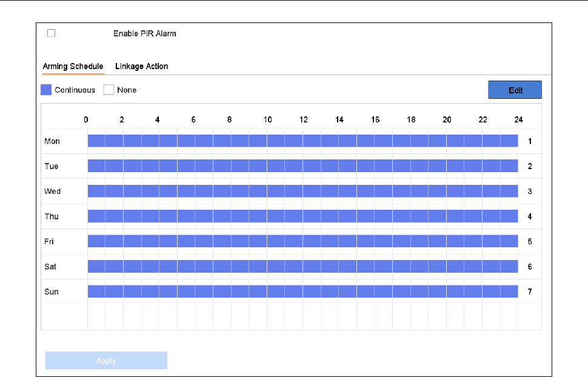Click the Friday schedule bar
Screen dimensions: 588x377
[x=302, y=241]
